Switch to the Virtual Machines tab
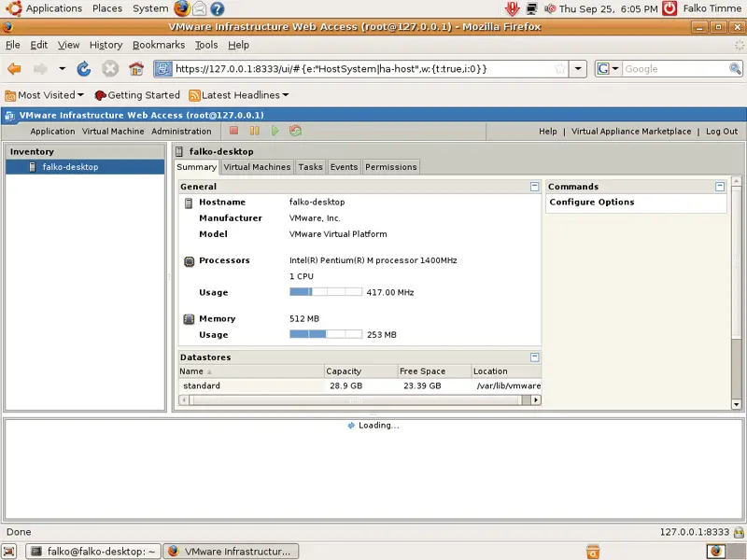 pos(257,167)
